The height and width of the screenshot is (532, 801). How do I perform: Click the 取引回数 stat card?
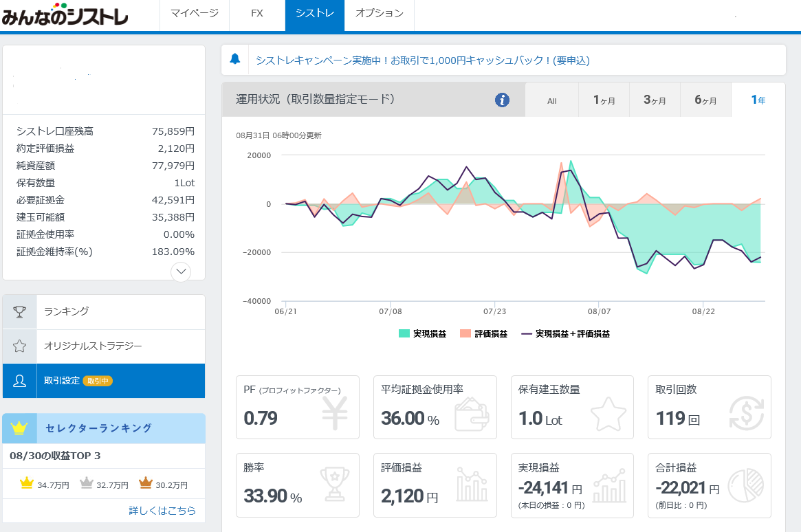coord(709,407)
